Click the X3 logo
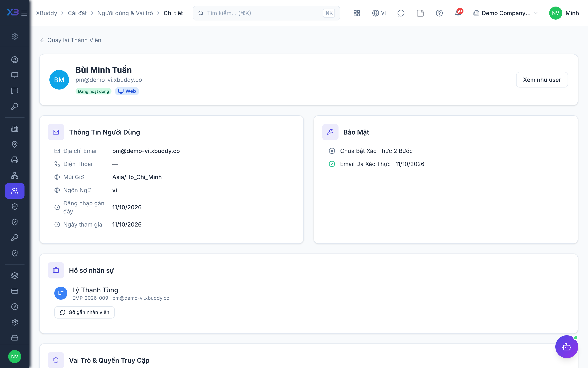588x368 pixels. pyautogui.click(x=13, y=12)
